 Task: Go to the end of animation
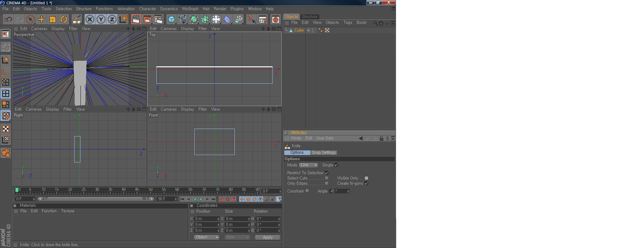pyautogui.click(x=213, y=199)
